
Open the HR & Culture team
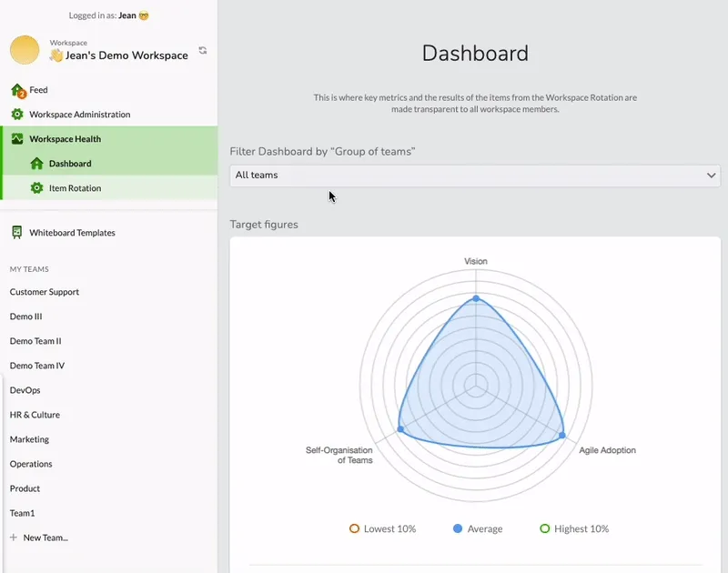[35, 415]
